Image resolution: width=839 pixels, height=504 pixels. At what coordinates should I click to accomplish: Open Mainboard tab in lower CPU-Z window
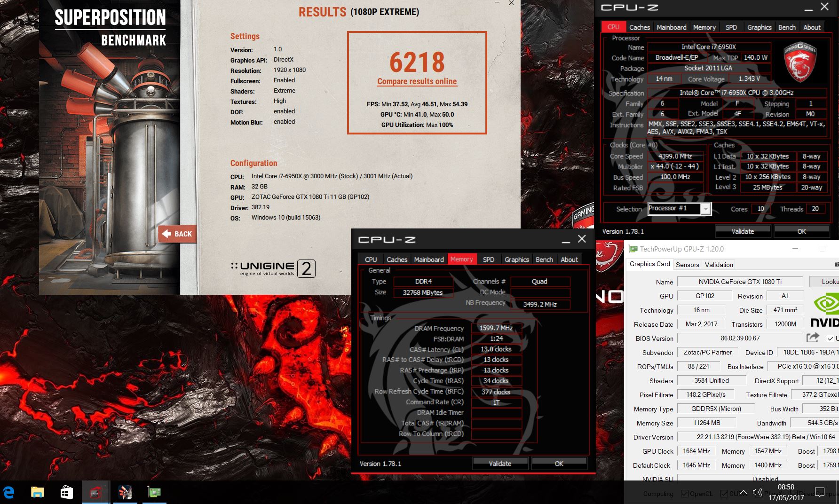click(428, 260)
